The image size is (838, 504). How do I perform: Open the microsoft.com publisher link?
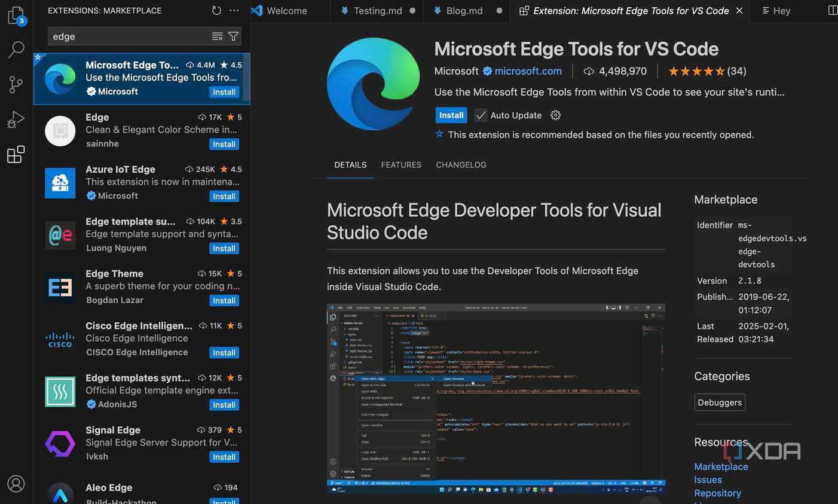tap(528, 71)
